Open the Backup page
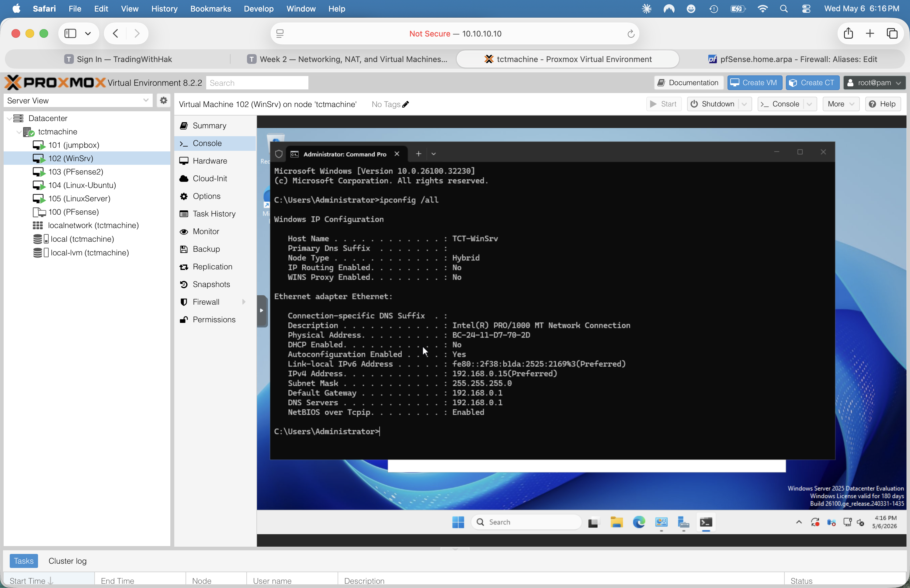This screenshot has width=910, height=588. click(x=215, y=249)
